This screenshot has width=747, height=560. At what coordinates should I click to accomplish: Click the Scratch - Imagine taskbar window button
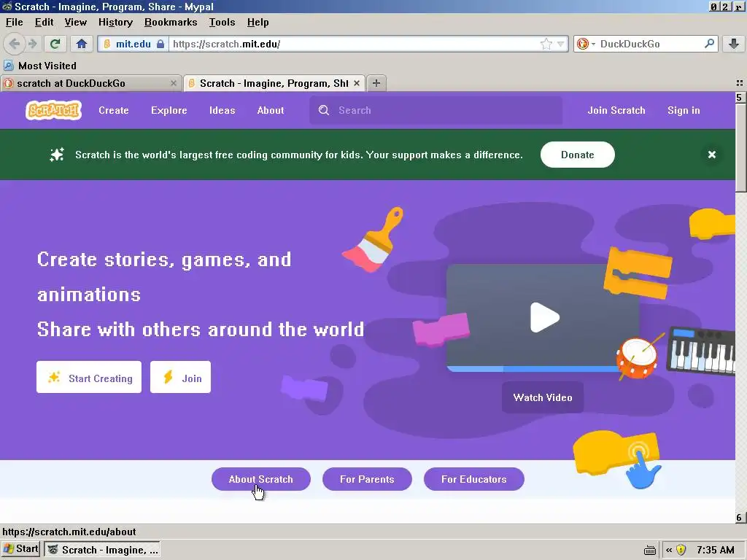point(102,550)
